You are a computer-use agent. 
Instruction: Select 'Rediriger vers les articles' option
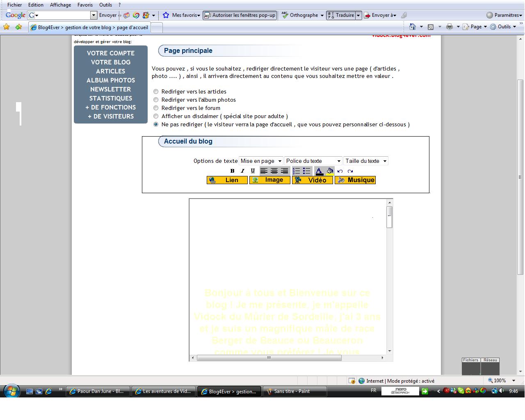156,91
